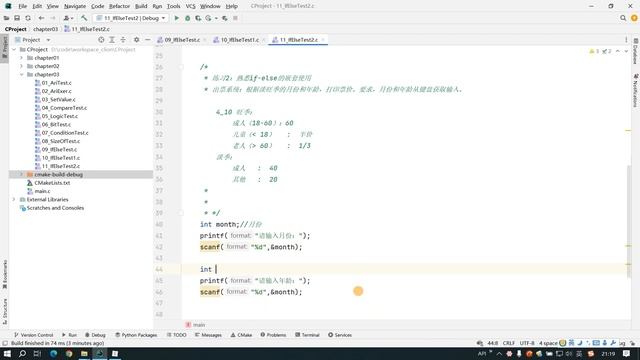
Task: Open the Messages tool window
Action: click(x=208, y=335)
